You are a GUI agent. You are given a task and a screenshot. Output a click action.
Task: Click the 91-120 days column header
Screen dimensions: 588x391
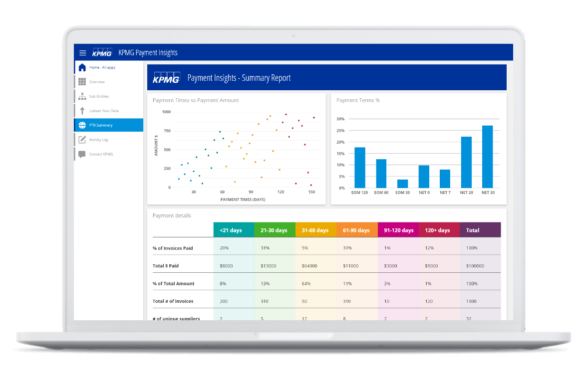pyautogui.click(x=398, y=230)
